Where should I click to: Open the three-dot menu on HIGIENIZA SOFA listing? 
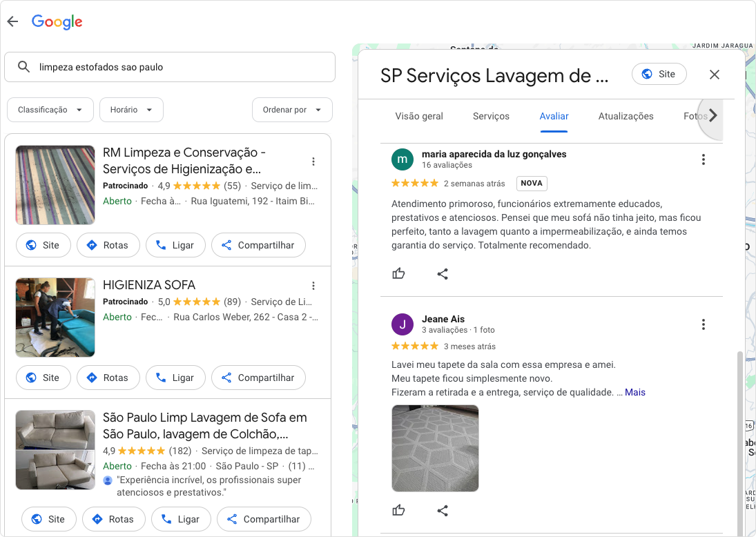313,285
